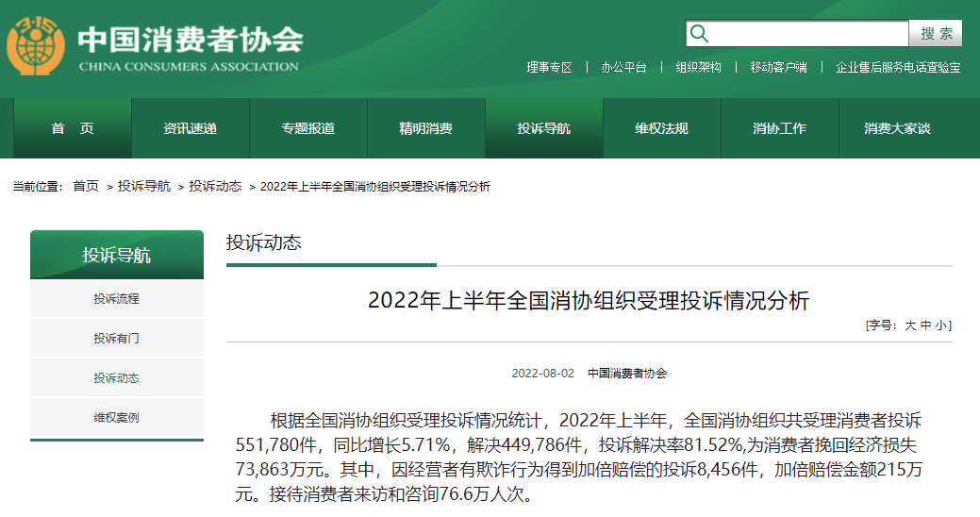Click the 搜索 search button
This screenshot has height=517, width=980.
click(x=936, y=34)
